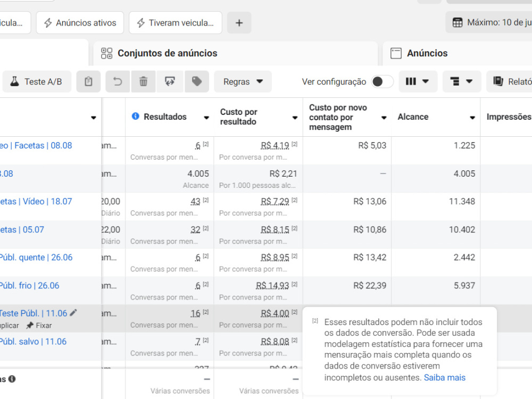Viewport: 532px width, 399px height.
Task: Click the Teste A/B button
Action: point(37,81)
